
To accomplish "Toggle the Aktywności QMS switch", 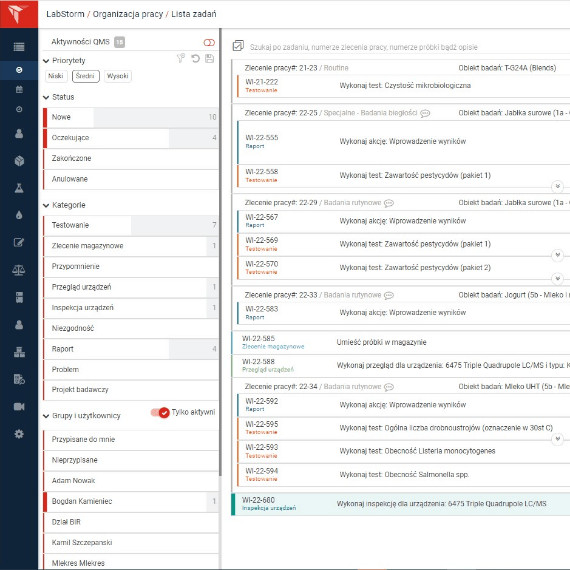I will point(209,43).
